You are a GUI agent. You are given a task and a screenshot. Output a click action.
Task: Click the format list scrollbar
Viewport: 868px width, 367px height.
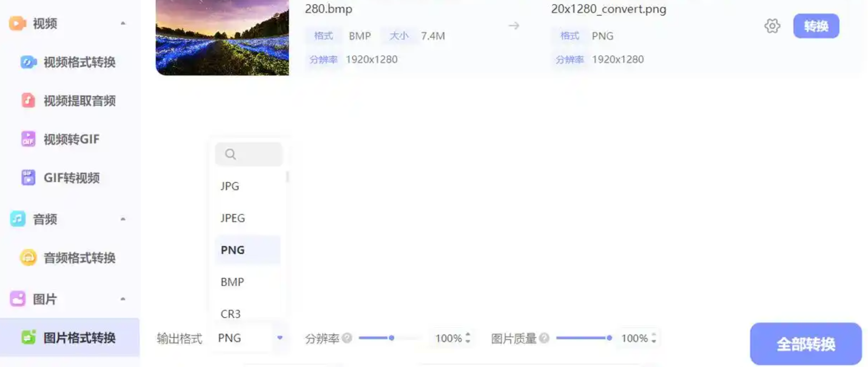[287, 177]
